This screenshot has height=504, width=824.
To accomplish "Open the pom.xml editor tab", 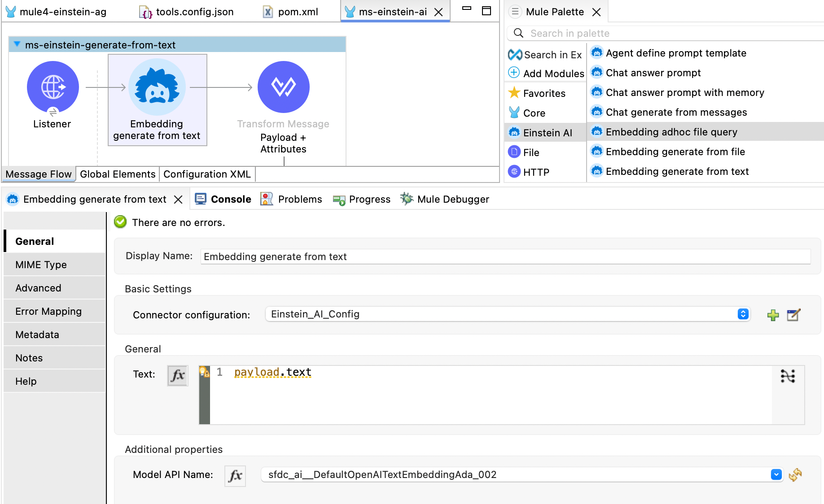I will (290, 12).
